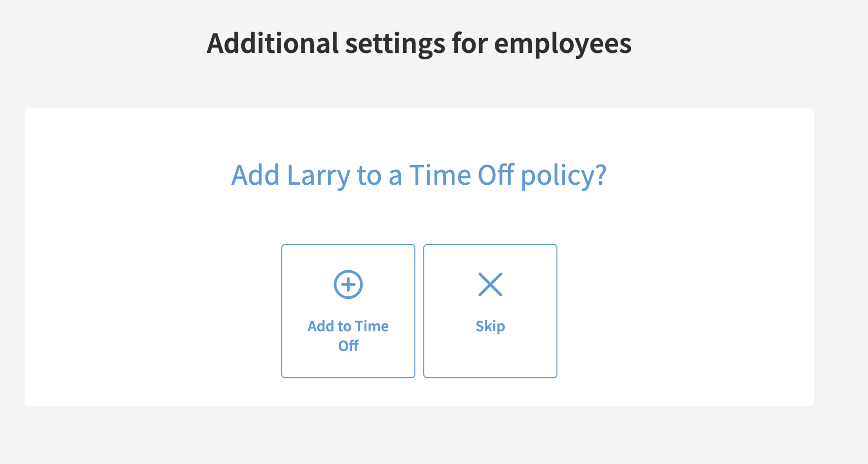Tap the plus symbol inside the circle

348,284
